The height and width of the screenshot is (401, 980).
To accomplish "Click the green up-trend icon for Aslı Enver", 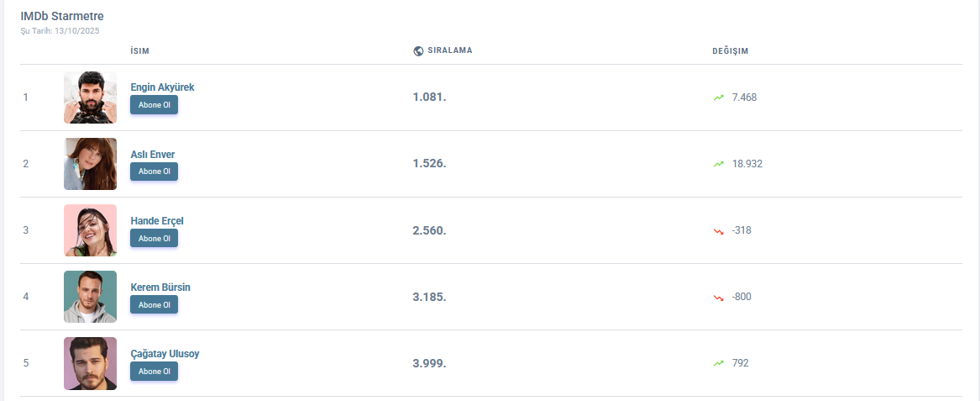I will click(x=719, y=164).
